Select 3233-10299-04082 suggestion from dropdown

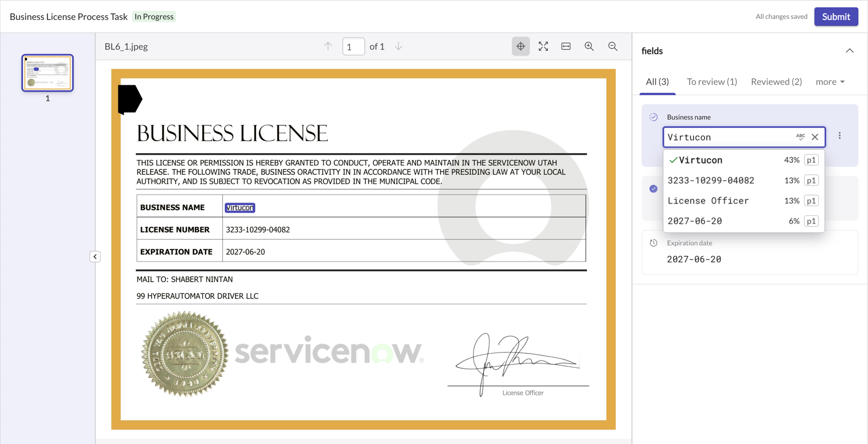click(x=711, y=180)
